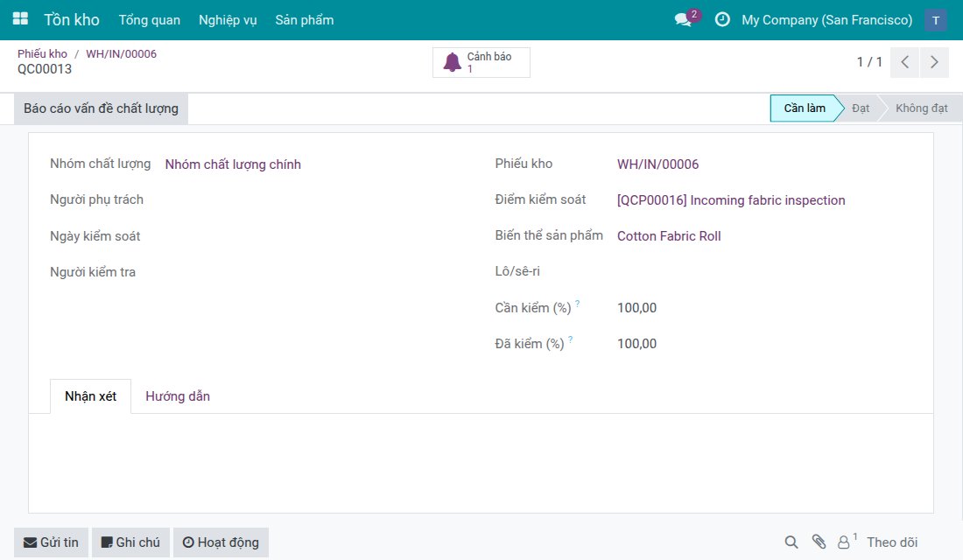
Task: Click the Cảnh báo bell icon
Action: [453, 62]
